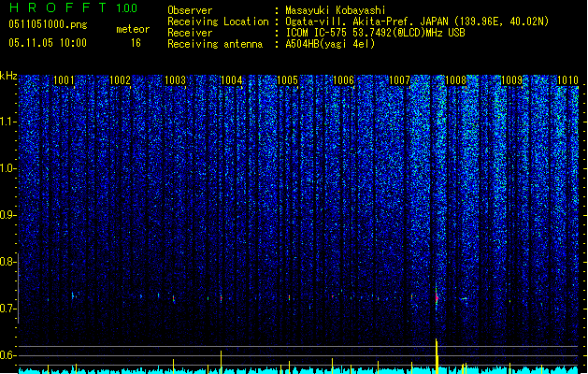Click the 1.1 kHz axis tick label
The width and height of the screenshot is (588, 374).
8,122
